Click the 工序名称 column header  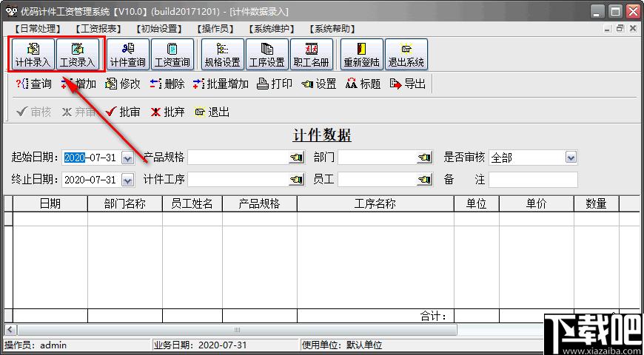coord(375,203)
